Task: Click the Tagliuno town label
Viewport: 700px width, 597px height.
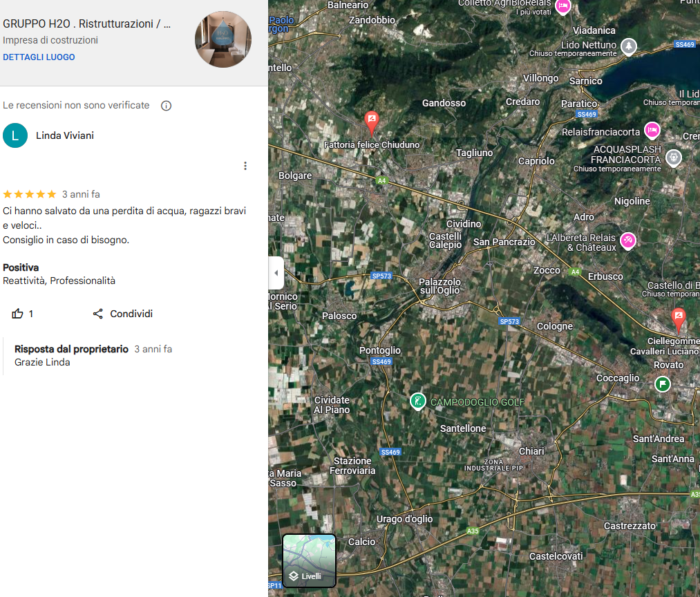Action: coord(474,153)
